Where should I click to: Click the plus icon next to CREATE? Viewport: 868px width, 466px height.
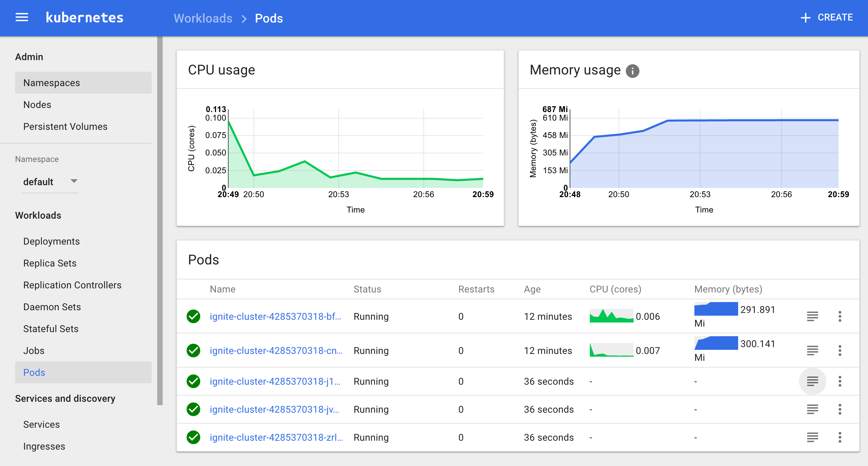coord(805,18)
